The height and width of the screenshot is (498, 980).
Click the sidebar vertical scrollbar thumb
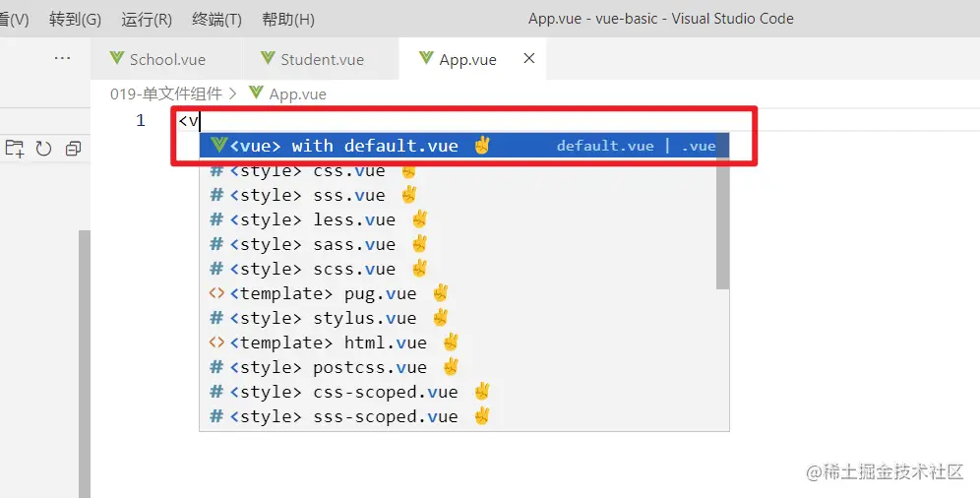pos(85,364)
